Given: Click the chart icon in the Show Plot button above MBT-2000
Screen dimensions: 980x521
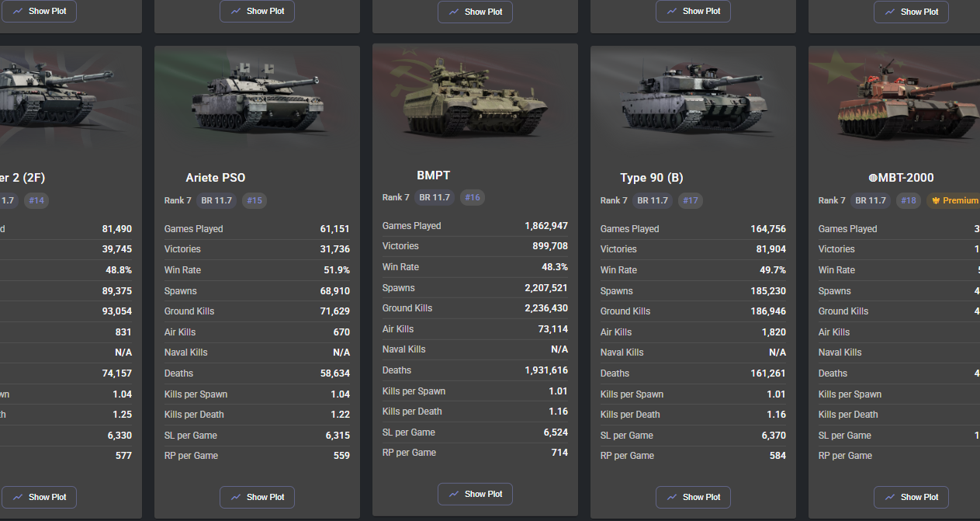Looking at the screenshot, I should click(x=890, y=12).
